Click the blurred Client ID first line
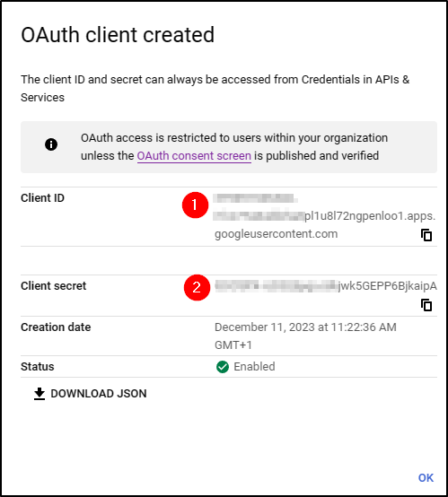The width and height of the screenshot is (448, 497). click(x=255, y=198)
